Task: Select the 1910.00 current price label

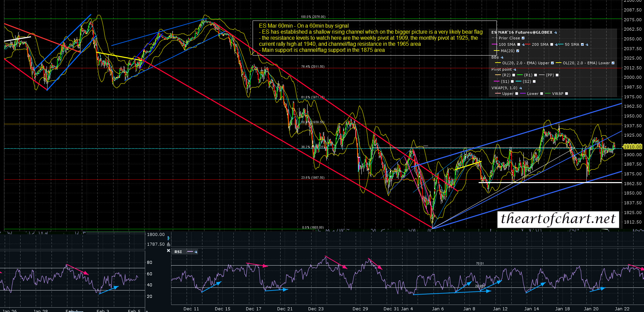Action: tap(632, 147)
